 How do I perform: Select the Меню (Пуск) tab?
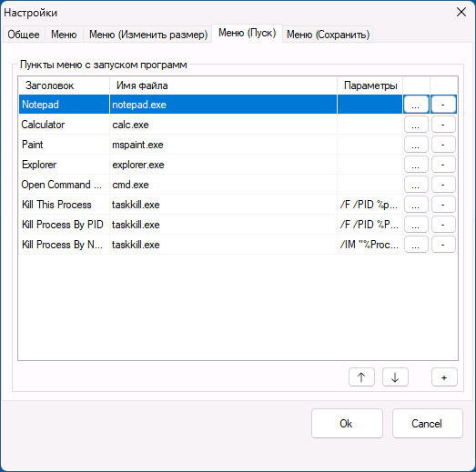tap(248, 33)
